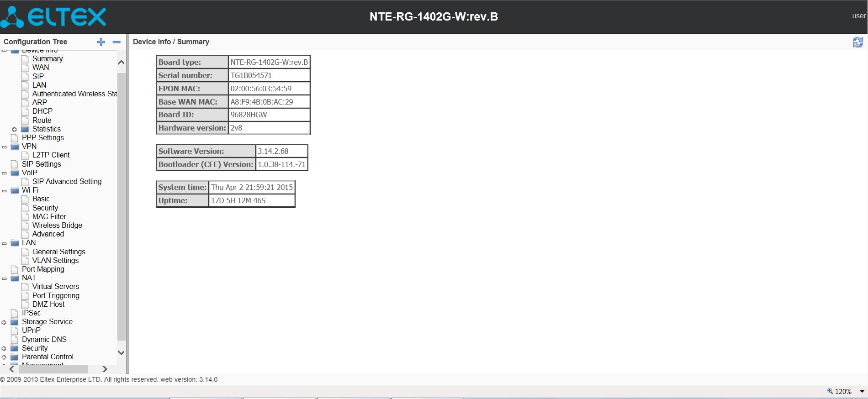Screen dimensions: 868x399
Task: Open Port Triggering page
Action: tap(56, 295)
